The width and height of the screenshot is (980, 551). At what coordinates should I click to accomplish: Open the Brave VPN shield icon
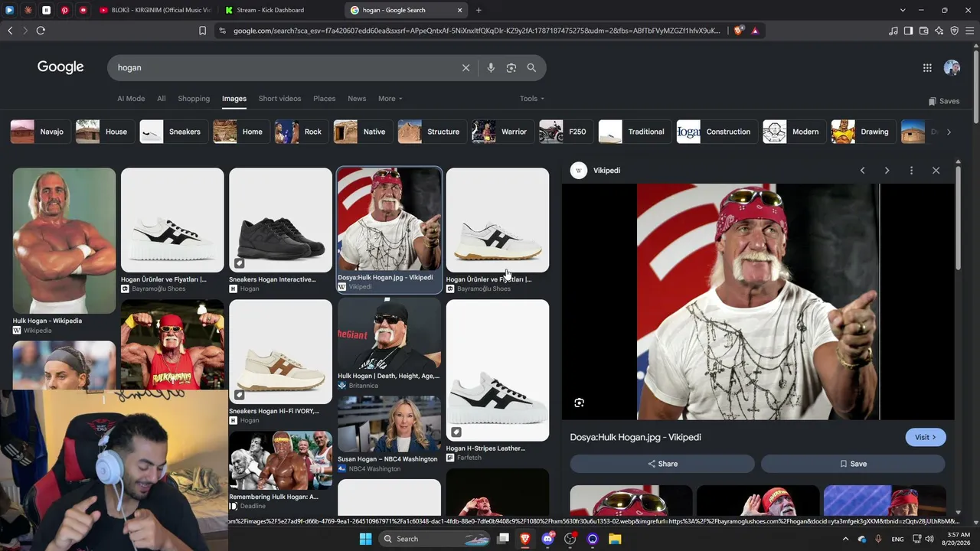(x=954, y=31)
